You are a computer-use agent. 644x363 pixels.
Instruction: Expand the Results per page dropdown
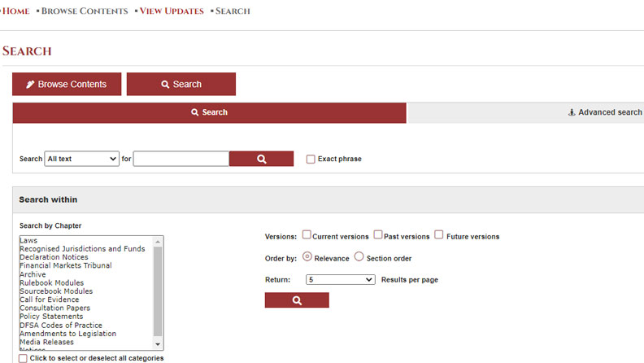point(339,279)
